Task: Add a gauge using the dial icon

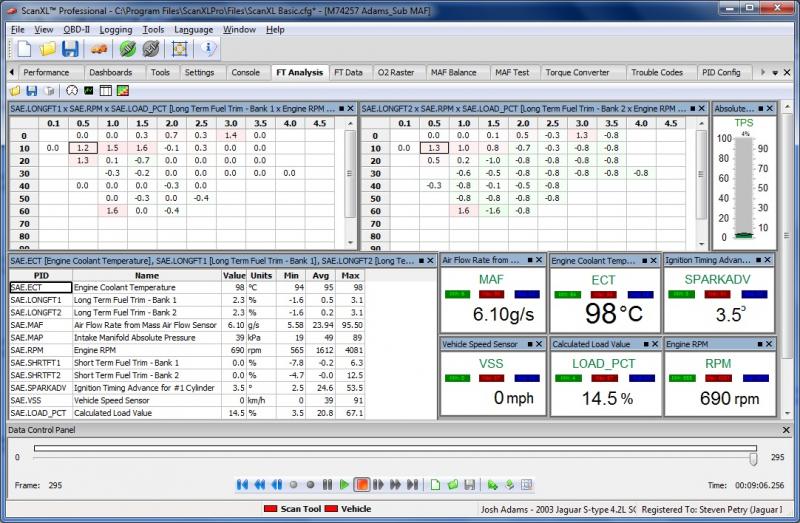Action: point(72,91)
